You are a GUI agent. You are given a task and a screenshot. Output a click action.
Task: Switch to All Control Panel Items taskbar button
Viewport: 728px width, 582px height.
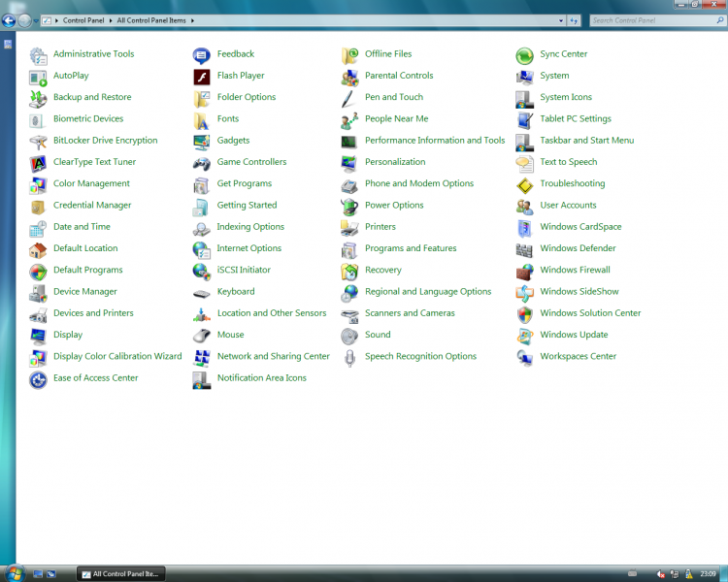(x=120, y=574)
